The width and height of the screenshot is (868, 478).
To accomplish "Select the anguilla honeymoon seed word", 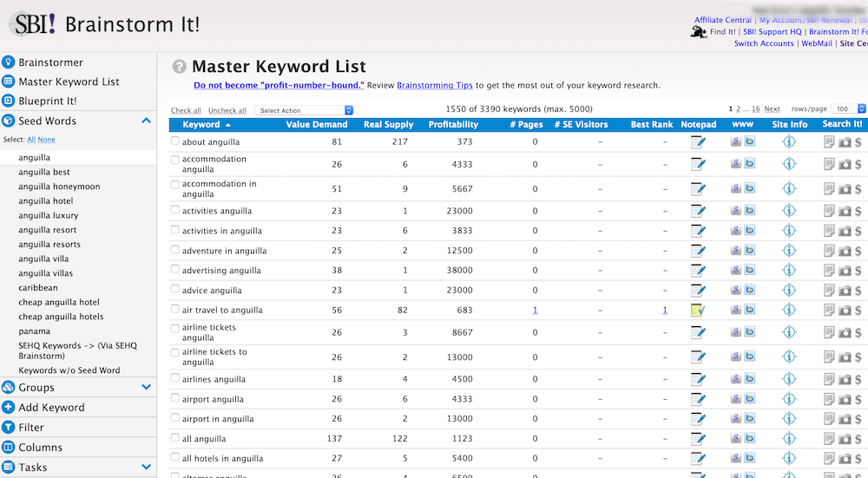I will coord(59,187).
